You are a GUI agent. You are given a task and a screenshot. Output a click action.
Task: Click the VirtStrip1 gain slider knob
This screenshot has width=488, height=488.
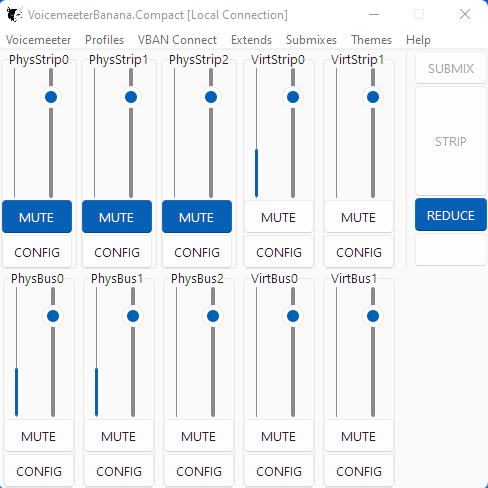coord(373,97)
